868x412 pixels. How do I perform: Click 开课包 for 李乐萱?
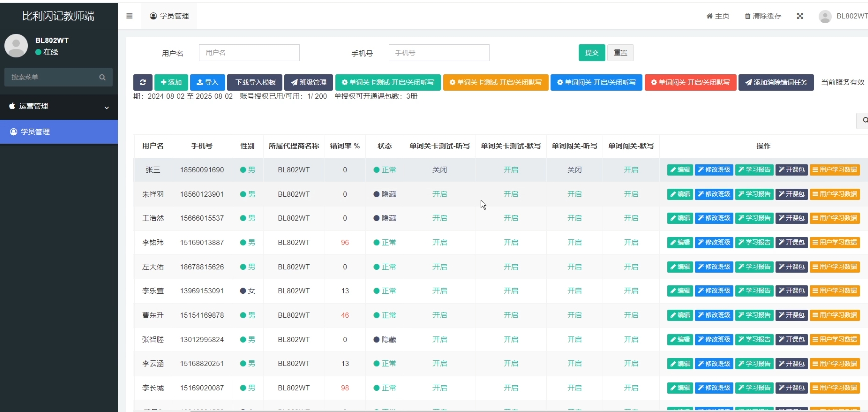[791, 291]
